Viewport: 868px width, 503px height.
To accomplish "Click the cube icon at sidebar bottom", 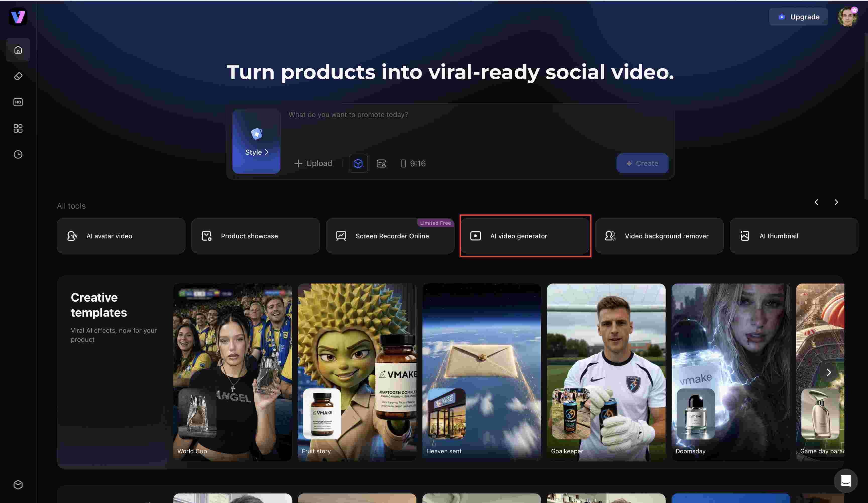I will point(18,485).
